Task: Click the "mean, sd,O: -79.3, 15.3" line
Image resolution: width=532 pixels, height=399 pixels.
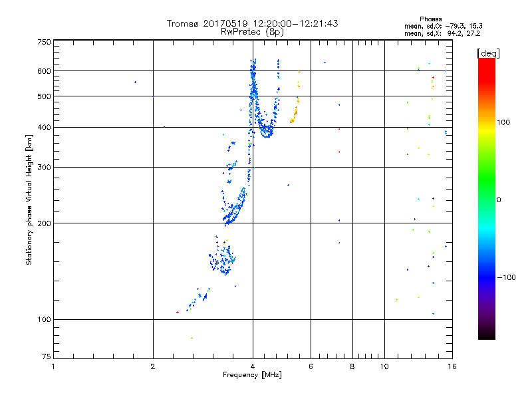Action: pos(443,26)
